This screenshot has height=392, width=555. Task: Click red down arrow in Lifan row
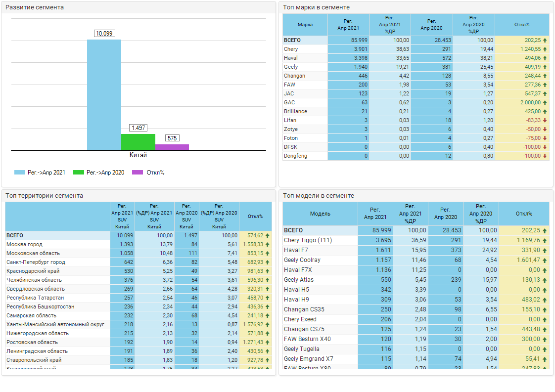tap(545, 121)
